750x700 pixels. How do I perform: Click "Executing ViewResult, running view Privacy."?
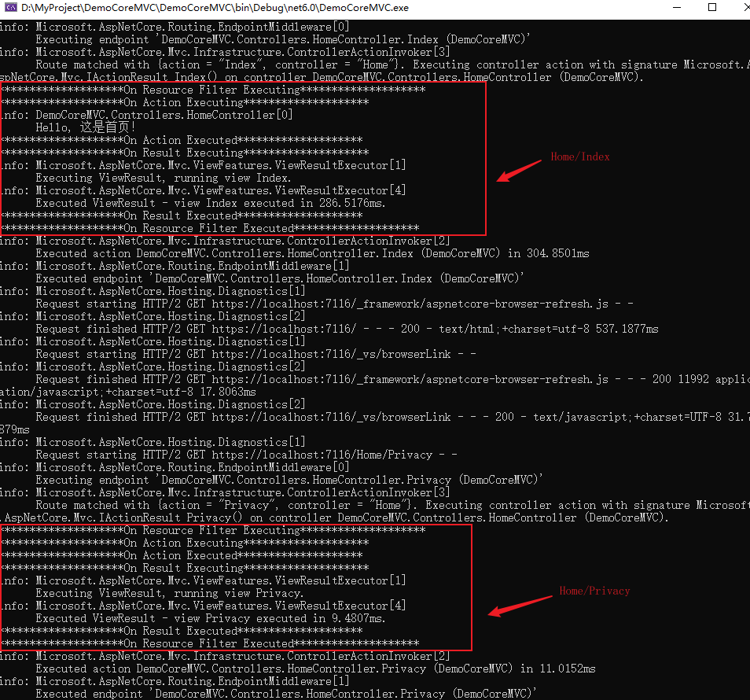[x=169, y=593]
